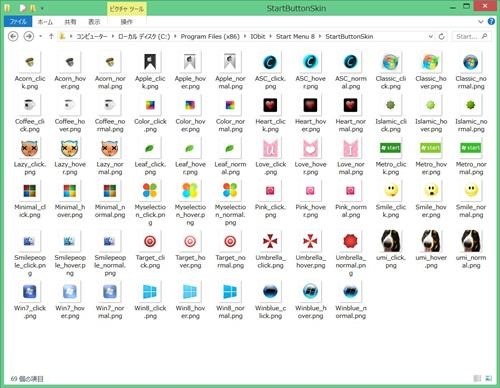Click the Apple_normal.png file name label
Image resolution: width=500 pixels, height=388 pixels.
[x=230, y=82]
